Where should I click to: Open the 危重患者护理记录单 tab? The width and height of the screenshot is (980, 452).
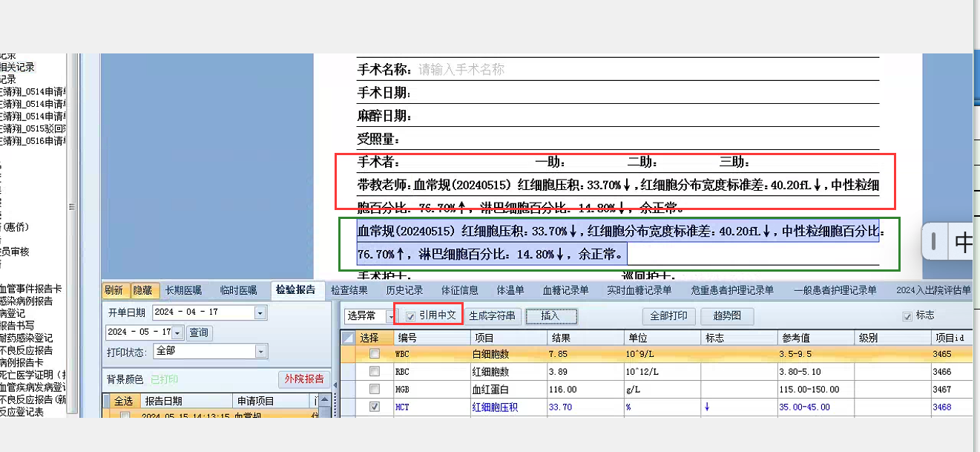click(x=732, y=290)
